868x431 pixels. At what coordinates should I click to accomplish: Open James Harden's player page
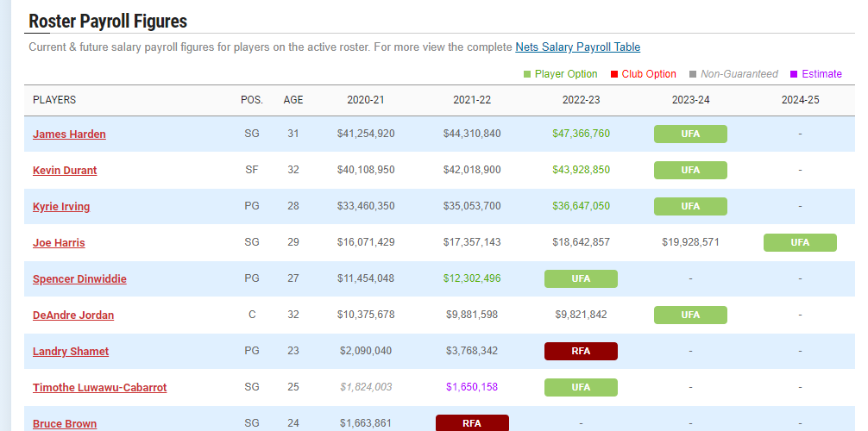69,134
